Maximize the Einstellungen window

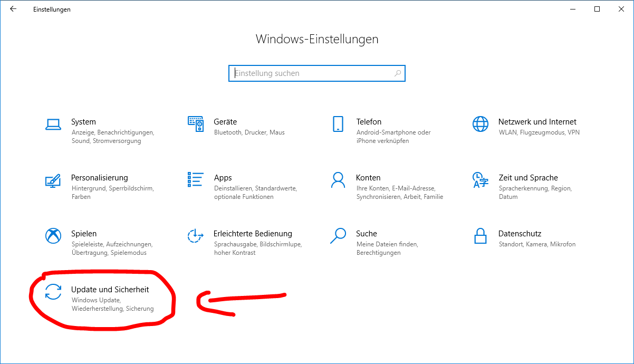597,9
